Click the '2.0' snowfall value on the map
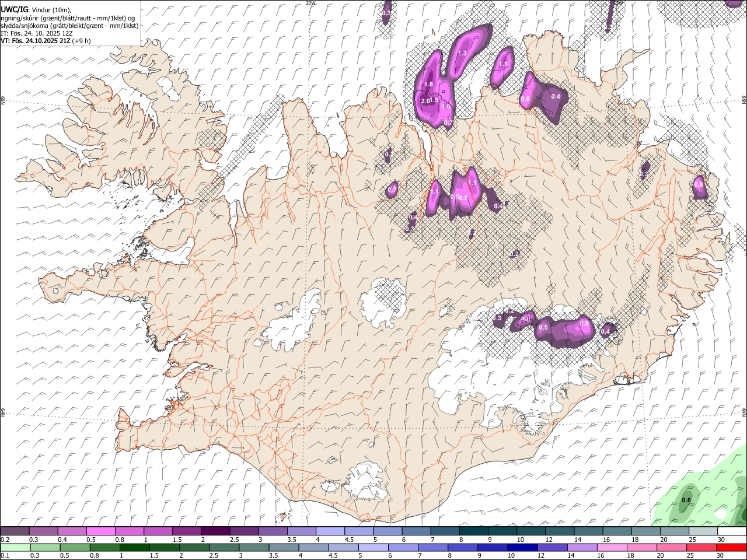 point(425,101)
